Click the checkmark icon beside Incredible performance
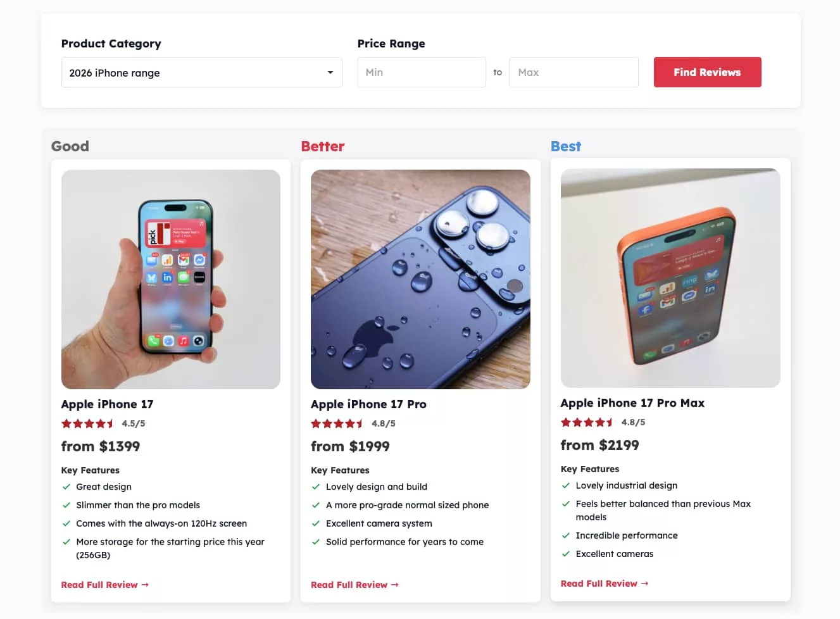The height and width of the screenshot is (619, 840). pyautogui.click(x=566, y=535)
